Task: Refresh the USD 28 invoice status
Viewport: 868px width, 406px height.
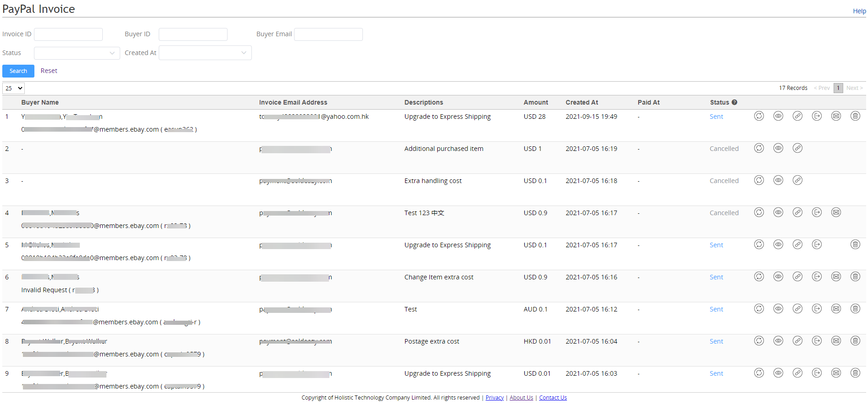Action: pos(759,116)
